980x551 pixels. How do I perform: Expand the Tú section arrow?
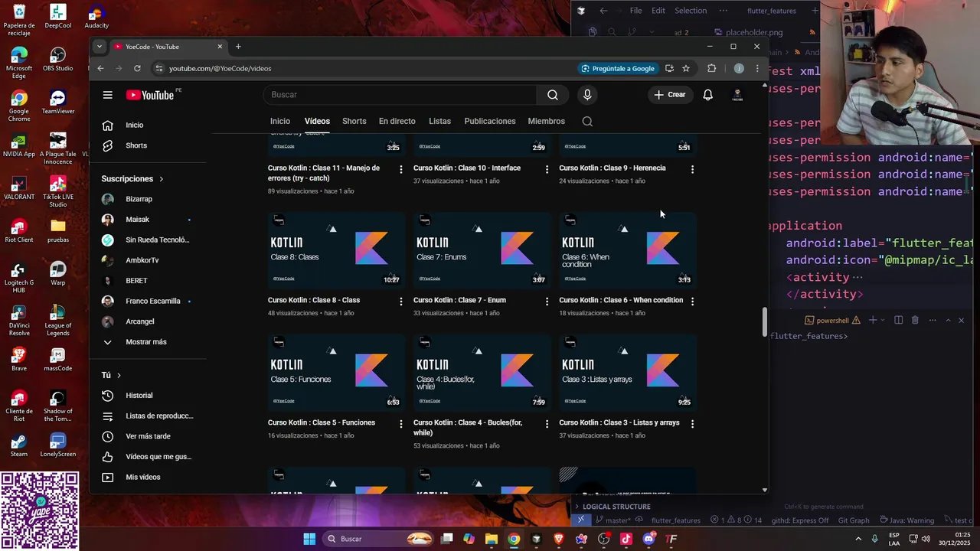tap(119, 375)
